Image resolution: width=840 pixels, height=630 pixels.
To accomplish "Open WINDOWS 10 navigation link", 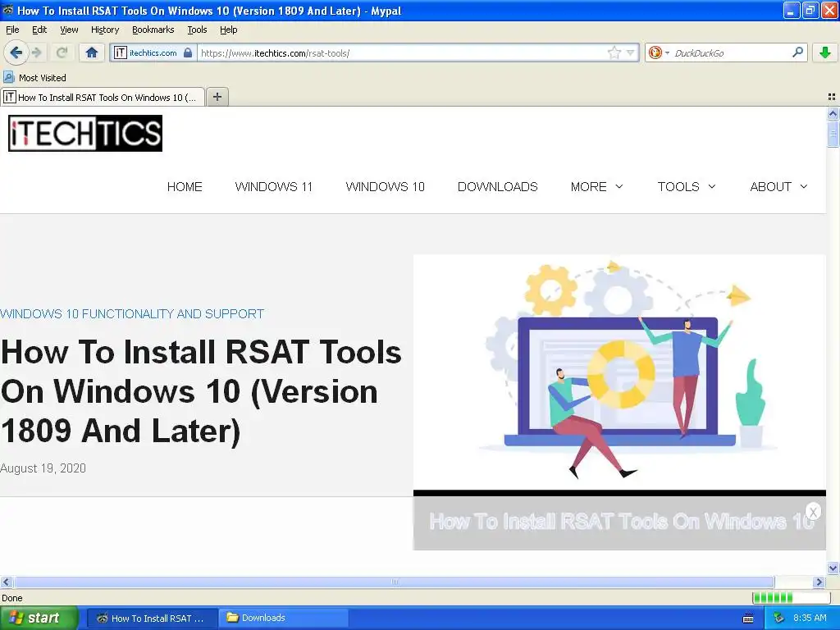I will pos(386,186).
